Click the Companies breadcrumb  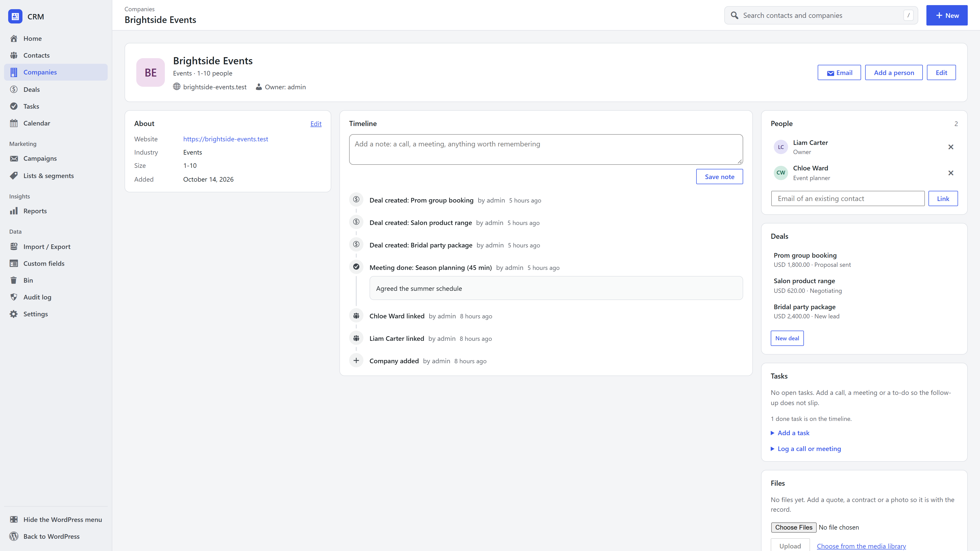click(x=140, y=9)
